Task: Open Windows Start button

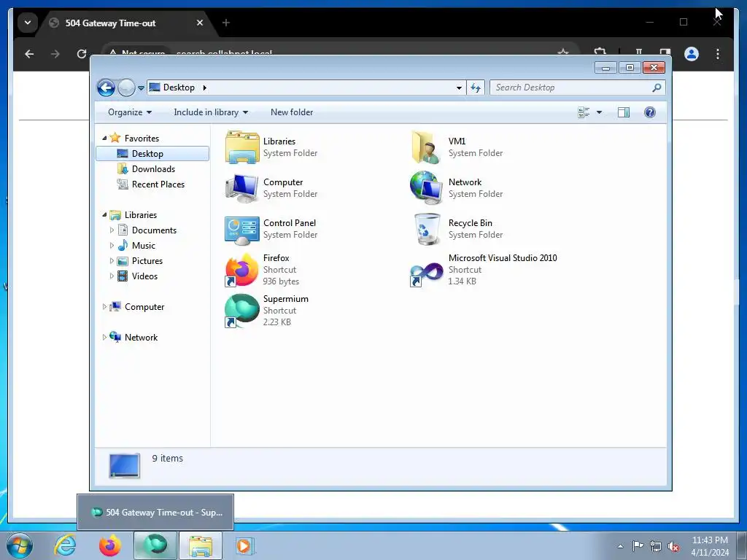Action: (x=20, y=545)
